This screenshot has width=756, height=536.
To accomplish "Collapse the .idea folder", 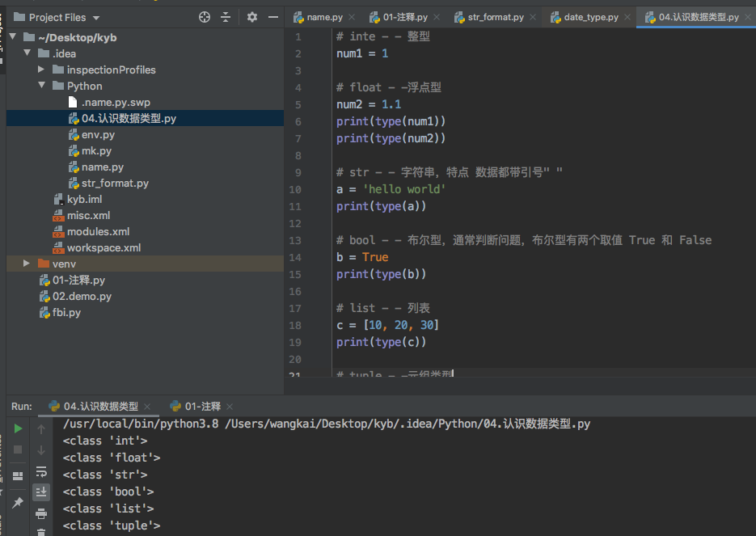I will coord(27,53).
